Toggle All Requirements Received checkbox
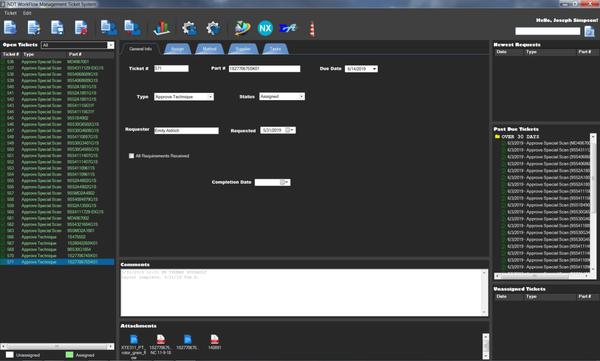The image size is (600, 361). click(x=131, y=156)
